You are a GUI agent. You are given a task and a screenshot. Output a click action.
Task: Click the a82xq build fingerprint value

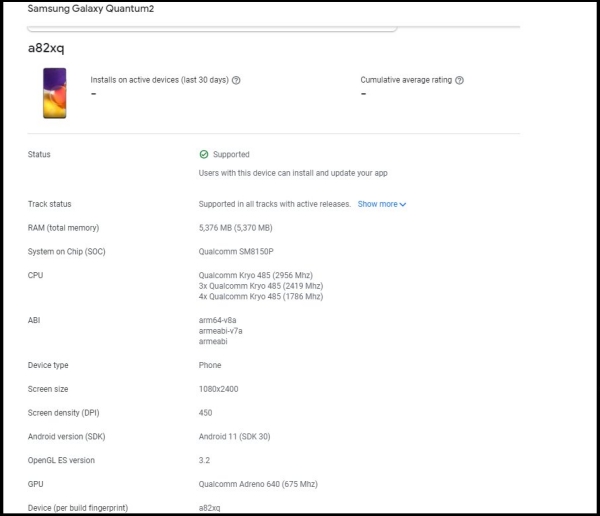click(209, 508)
